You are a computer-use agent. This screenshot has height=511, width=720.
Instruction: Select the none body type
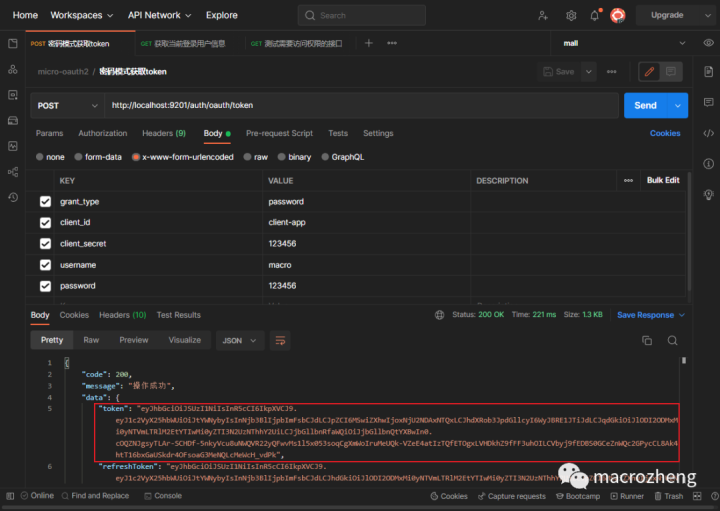coord(51,157)
